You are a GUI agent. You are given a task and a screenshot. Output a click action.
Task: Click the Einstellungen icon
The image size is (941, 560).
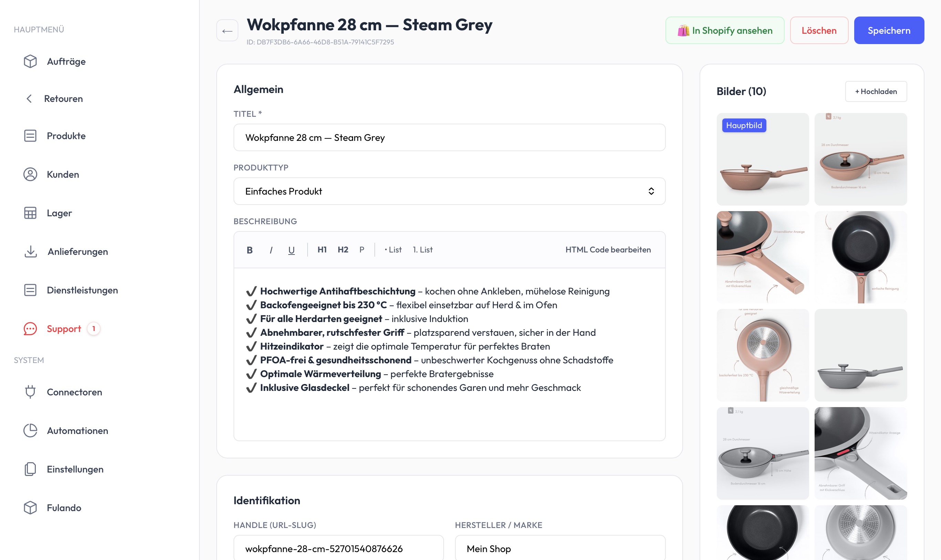coord(30,469)
